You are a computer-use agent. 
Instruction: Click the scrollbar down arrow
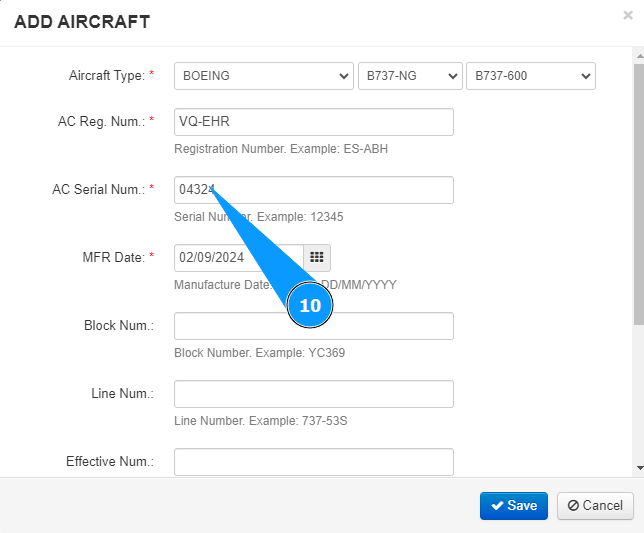point(639,467)
